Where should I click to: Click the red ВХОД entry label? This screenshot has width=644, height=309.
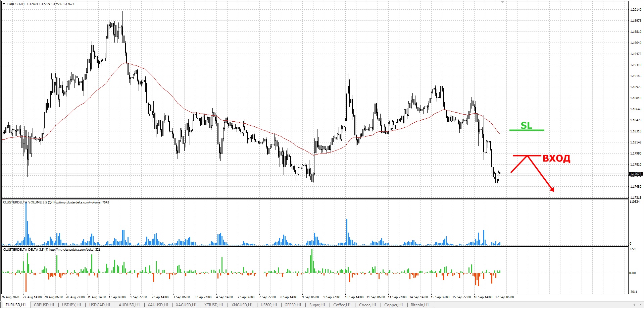(x=556, y=159)
